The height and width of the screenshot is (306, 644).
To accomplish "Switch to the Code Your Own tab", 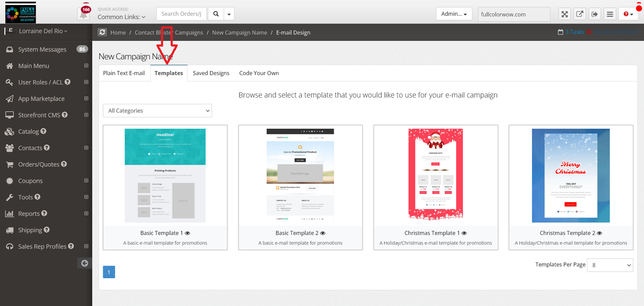I will coord(259,73).
